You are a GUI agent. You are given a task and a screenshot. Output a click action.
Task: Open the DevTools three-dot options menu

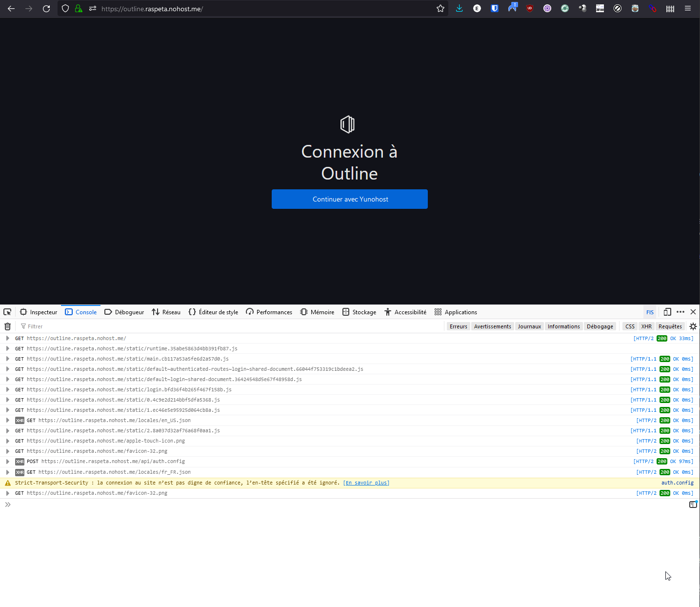680,312
